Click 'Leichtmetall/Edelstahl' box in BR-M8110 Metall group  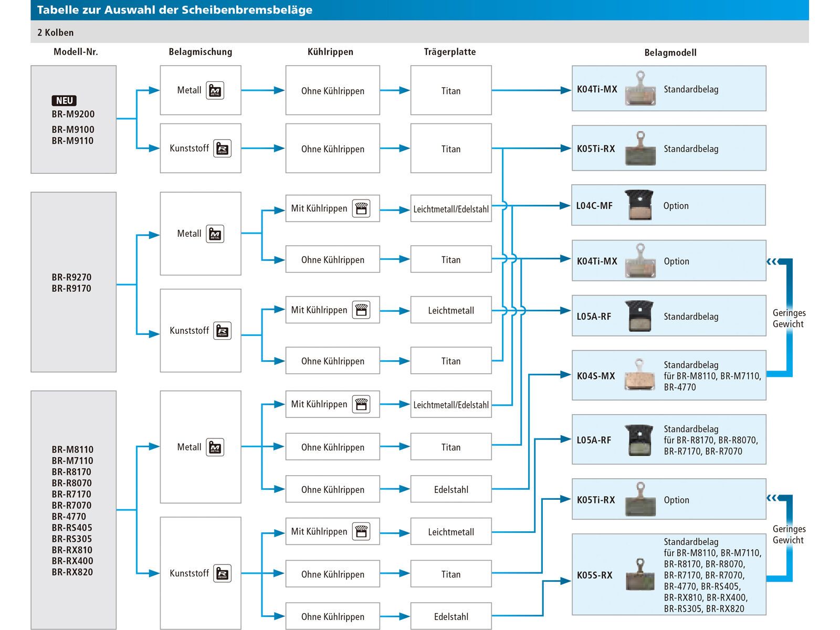point(451,404)
